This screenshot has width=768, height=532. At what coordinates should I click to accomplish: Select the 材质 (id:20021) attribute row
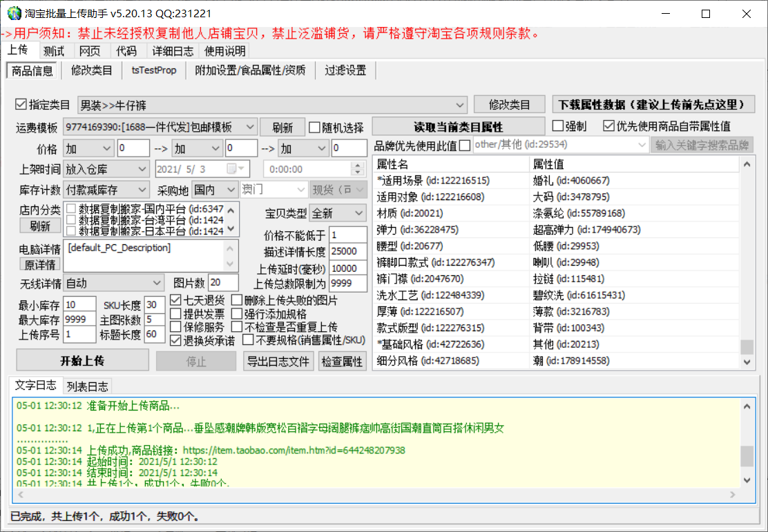(x=557, y=213)
